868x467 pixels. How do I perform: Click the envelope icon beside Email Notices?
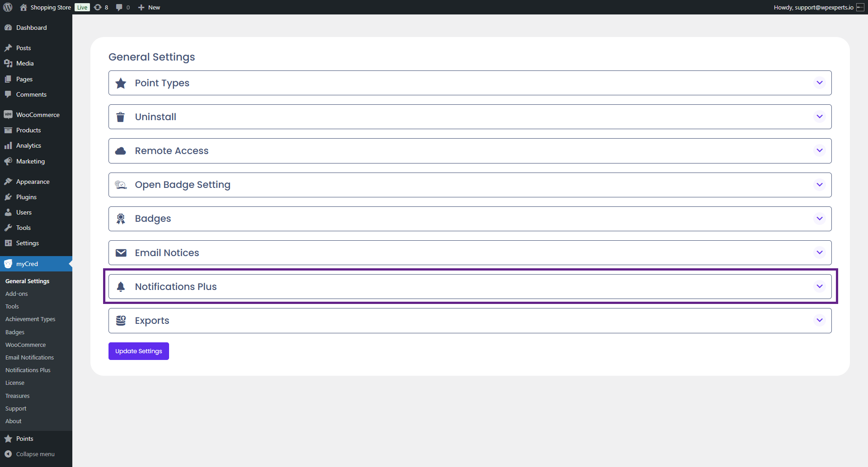click(x=121, y=253)
